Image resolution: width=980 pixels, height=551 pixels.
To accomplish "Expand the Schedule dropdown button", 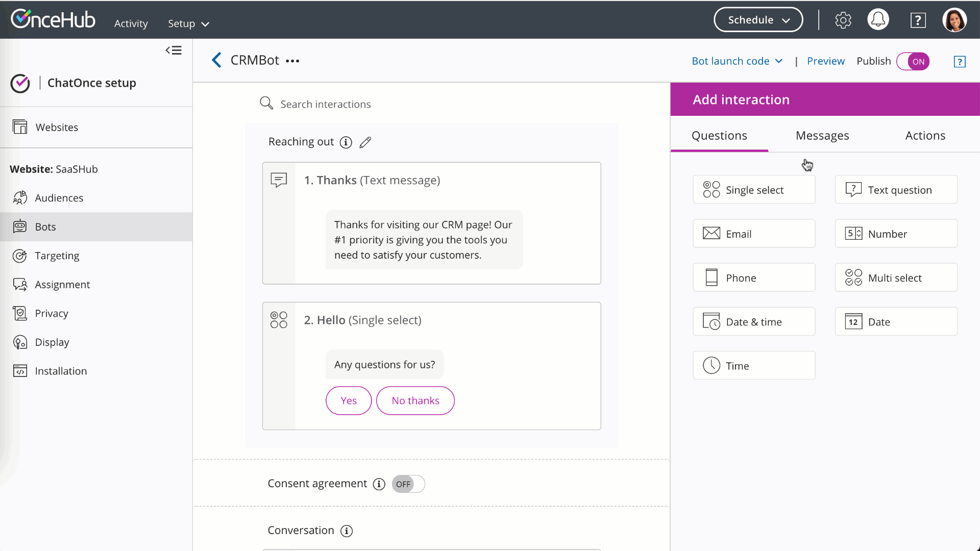I will tap(758, 20).
